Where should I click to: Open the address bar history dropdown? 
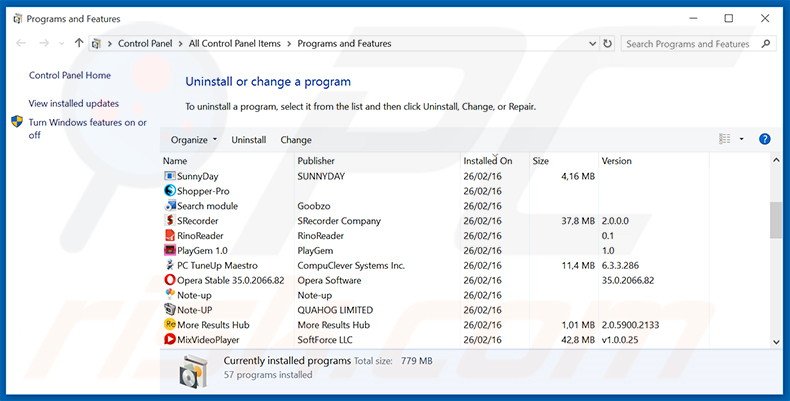click(592, 44)
